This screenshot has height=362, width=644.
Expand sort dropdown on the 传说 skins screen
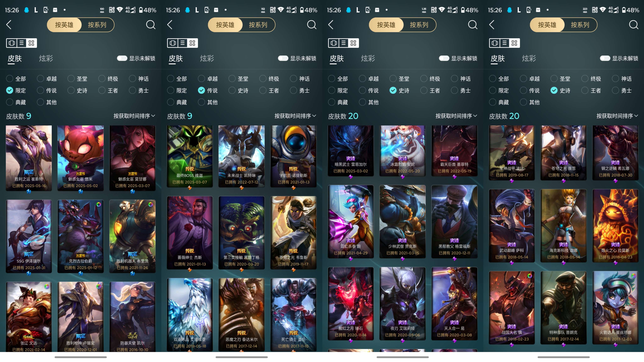tap(295, 116)
